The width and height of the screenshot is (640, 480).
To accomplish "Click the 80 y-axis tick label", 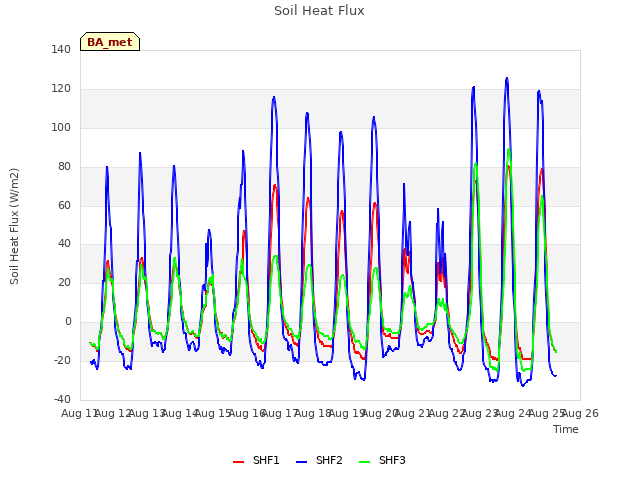I will pos(64,167).
